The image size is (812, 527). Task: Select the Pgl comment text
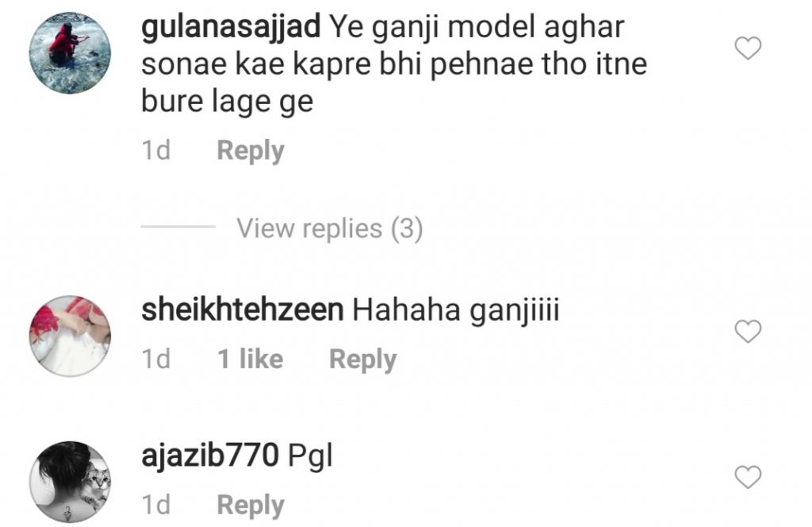310,456
